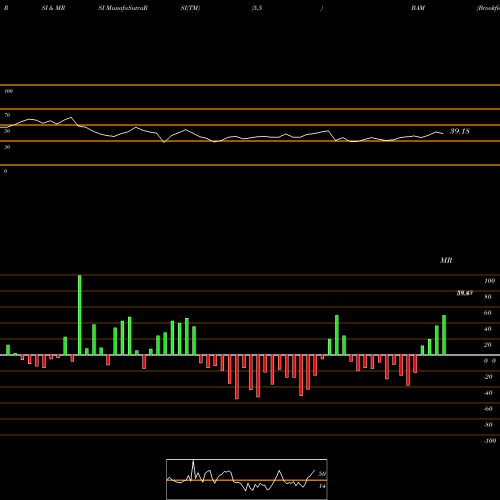Click the "SI & MR" header text
The width and height of the screenshot is (500, 500).
(x=53, y=8)
